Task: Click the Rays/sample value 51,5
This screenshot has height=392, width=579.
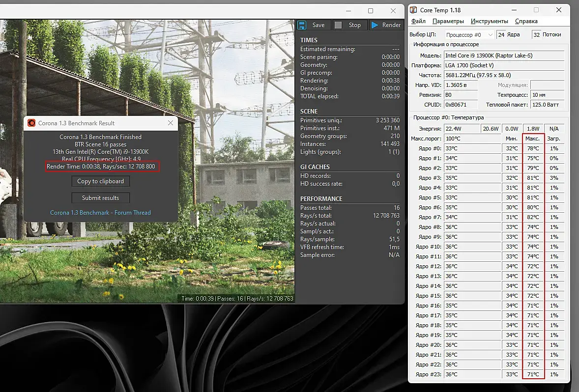Action: [394, 239]
